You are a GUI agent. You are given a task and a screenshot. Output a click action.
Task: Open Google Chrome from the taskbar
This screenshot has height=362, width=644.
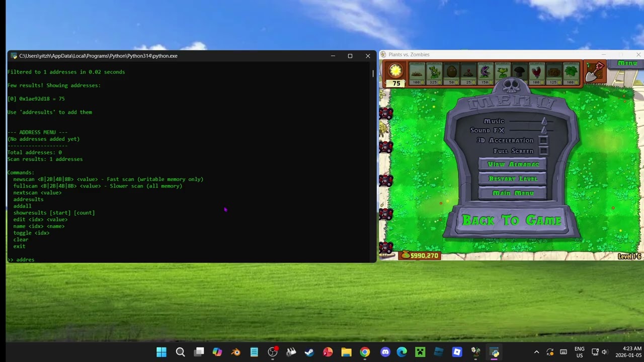(x=365, y=352)
